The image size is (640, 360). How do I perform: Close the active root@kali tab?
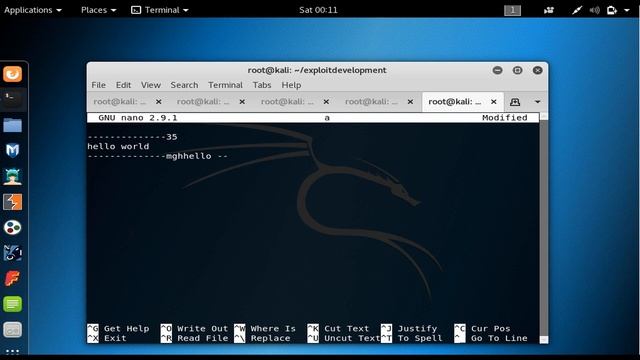[494, 102]
